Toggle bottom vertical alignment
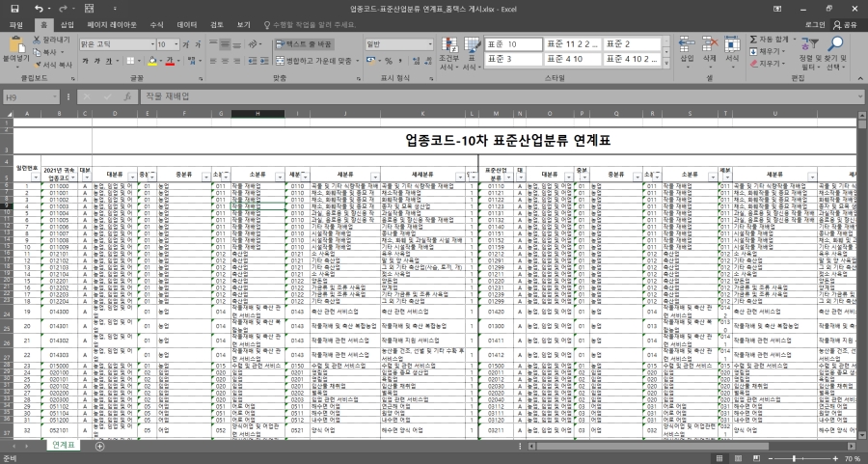Viewport: 868px width, 464px height. tap(237, 44)
